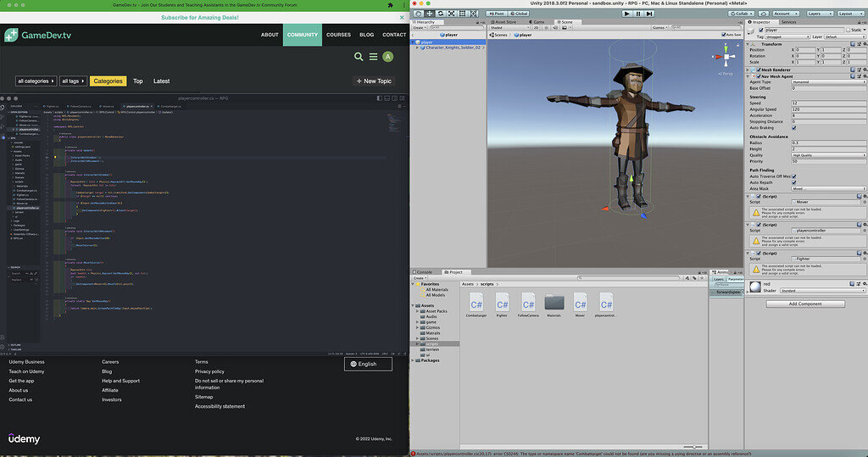Open the Combattarget C# script file
This screenshot has height=457, width=868.
[476, 303]
